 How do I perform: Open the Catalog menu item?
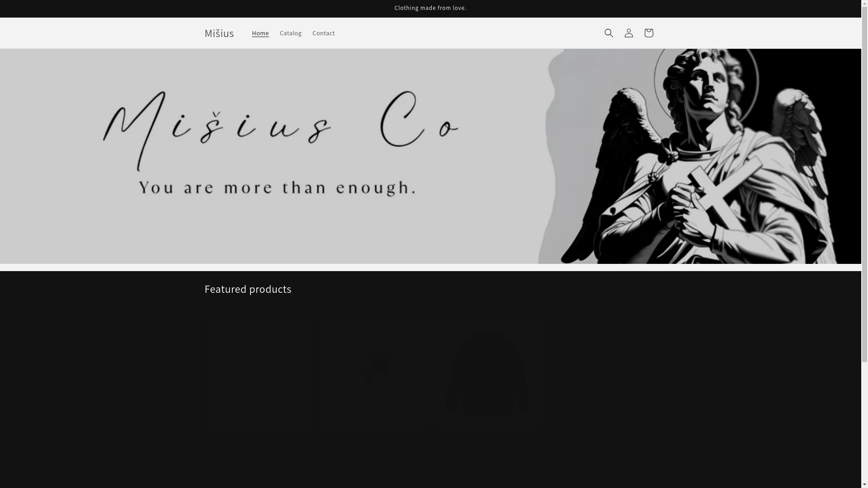click(x=290, y=33)
